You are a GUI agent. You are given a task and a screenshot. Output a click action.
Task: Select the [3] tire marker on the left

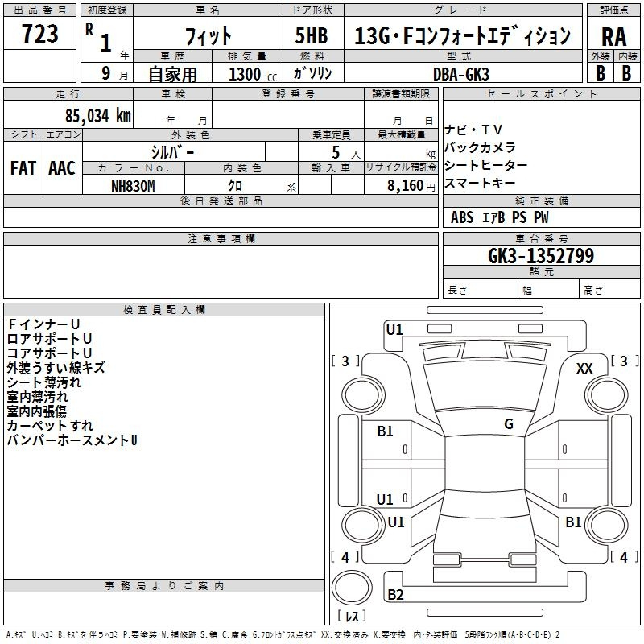click(345, 361)
